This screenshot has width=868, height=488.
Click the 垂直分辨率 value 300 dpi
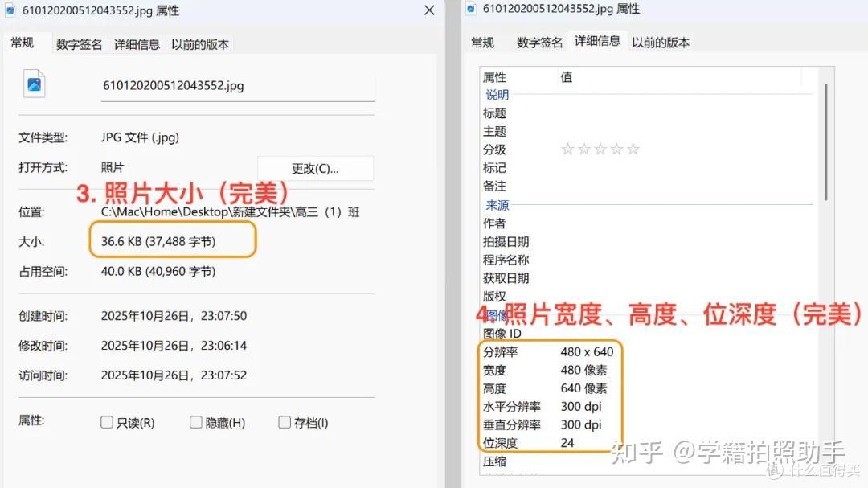coord(581,424)
